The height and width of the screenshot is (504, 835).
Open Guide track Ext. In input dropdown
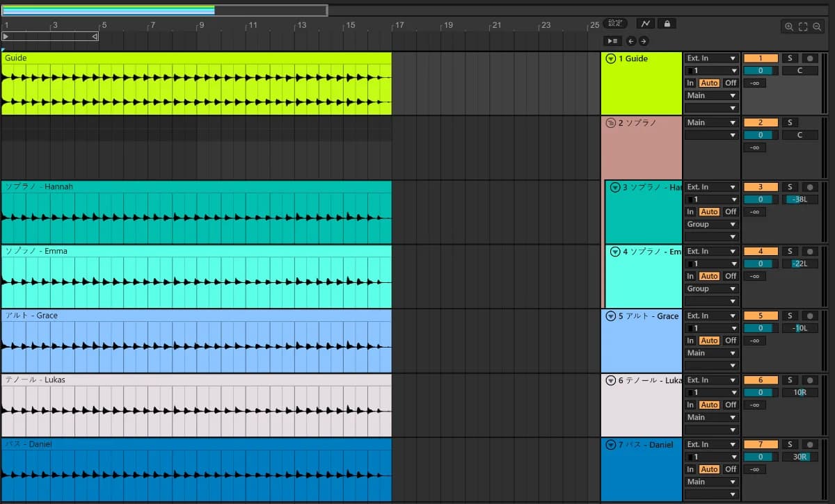pyautogui.click(x=711, y=58)
